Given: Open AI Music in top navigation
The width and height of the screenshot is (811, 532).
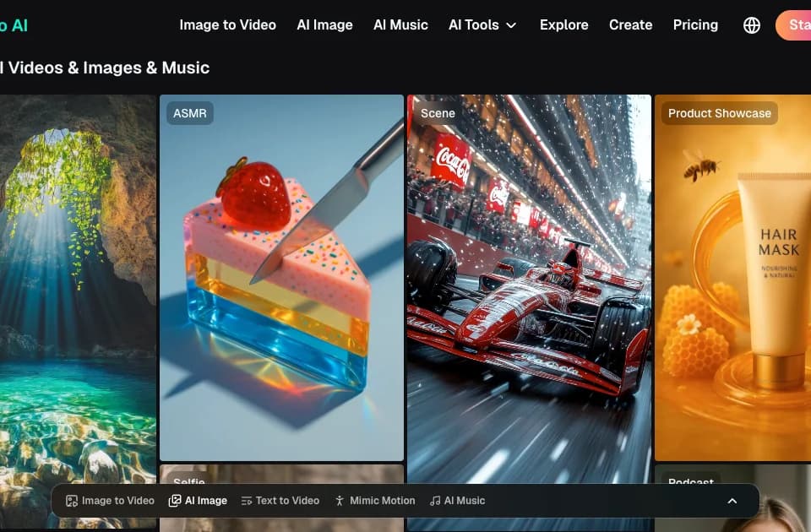Looking at the screenshot, I should (400, 24).
